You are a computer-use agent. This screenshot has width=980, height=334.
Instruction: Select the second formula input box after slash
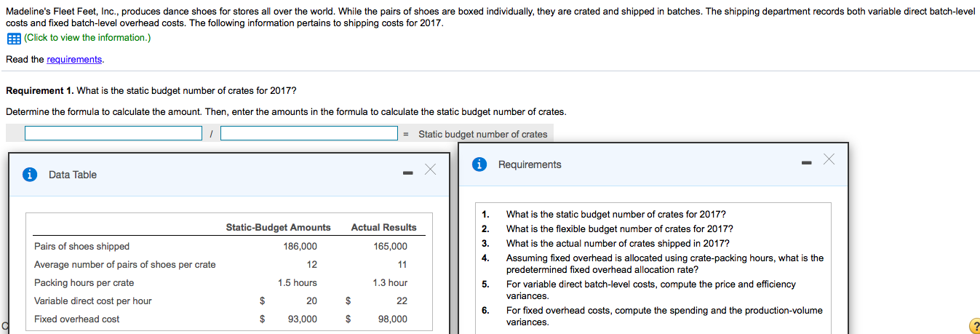[x=309, y=134]
